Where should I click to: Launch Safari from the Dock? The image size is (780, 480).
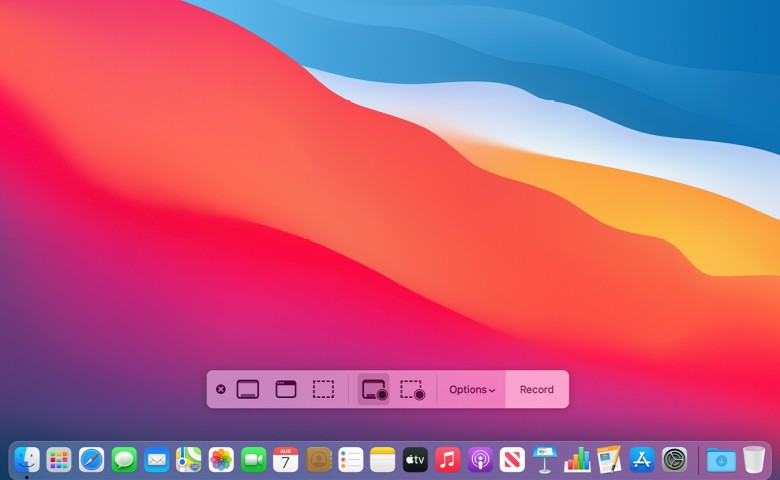tap(92, 459)
